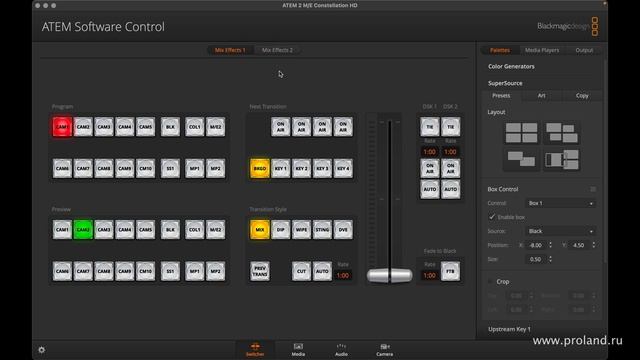Switch to Mix Effects 1 tab
The image size is (640, 360).
click(230, 50)
